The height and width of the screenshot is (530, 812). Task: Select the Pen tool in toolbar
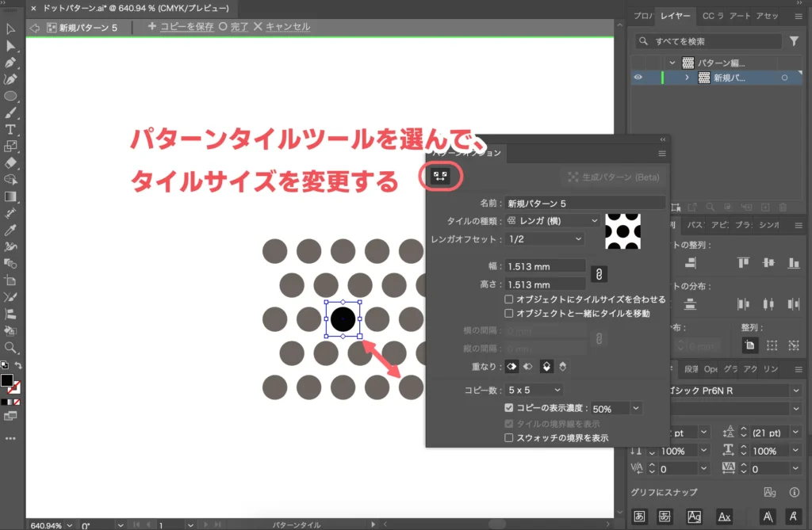(10, 63)
